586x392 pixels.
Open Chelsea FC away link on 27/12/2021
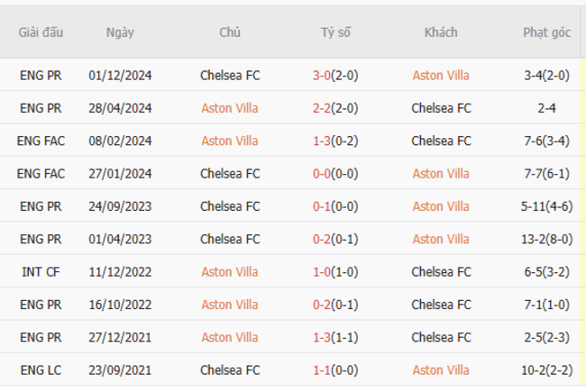(441, 337)
